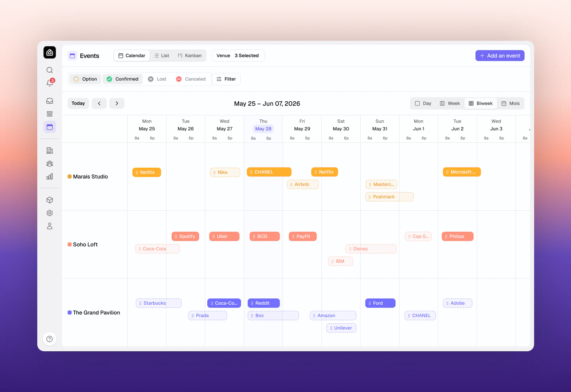The height and width of the screenshot is (392, 571).
Task: Click the Events calendar icon in header
Action: 73,56
